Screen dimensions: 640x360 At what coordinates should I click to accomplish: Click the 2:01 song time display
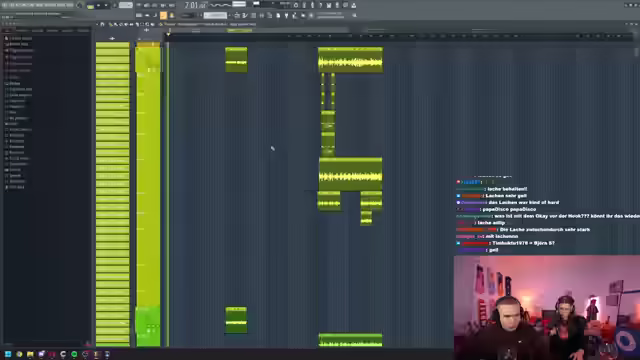click(195, 5)
